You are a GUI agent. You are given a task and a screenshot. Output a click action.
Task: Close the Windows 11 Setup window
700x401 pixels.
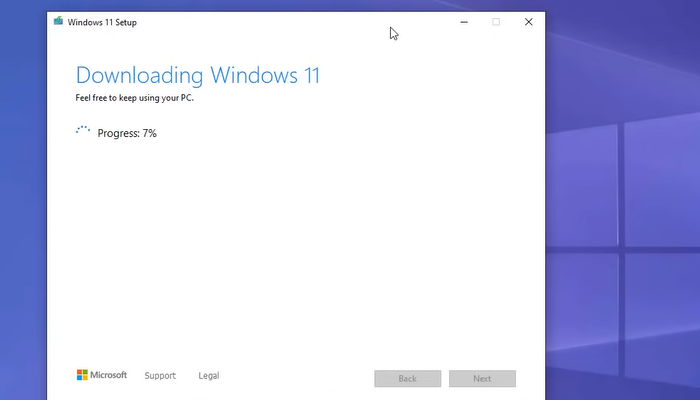529,22
